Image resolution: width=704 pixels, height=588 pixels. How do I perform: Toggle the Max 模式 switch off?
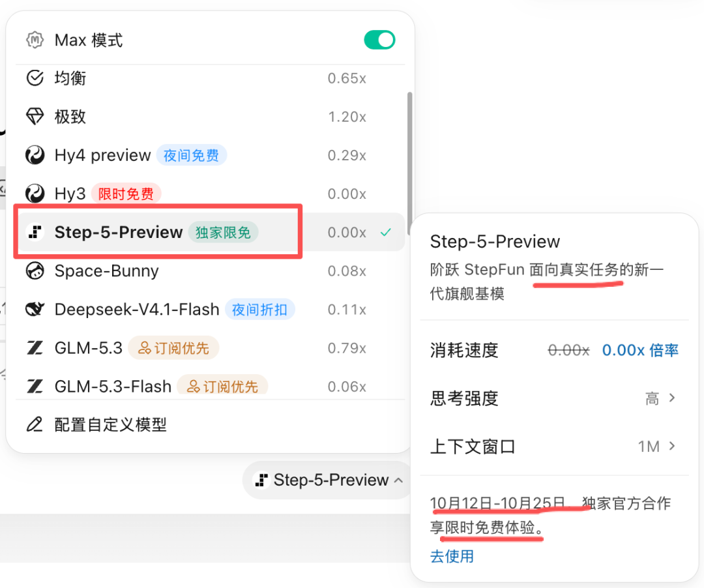(379, 40)
